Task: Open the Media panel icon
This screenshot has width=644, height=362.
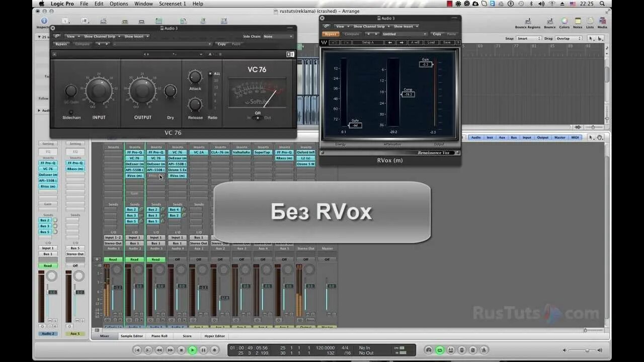Action: pyautogui.click(x=602, y=22)
